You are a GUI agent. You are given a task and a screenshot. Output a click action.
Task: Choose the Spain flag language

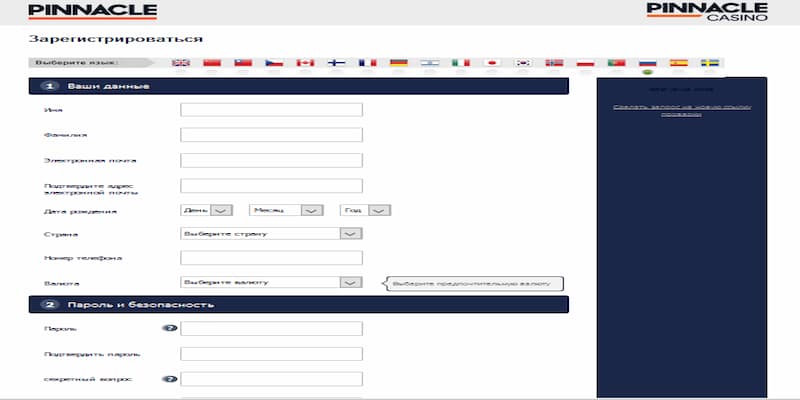679,63
